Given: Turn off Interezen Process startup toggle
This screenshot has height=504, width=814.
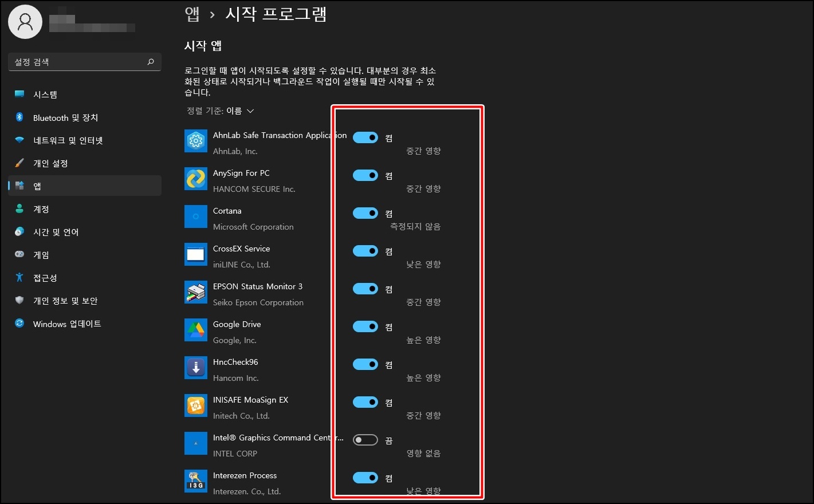Looking at the screenshot, I should (x=365, y=478).
